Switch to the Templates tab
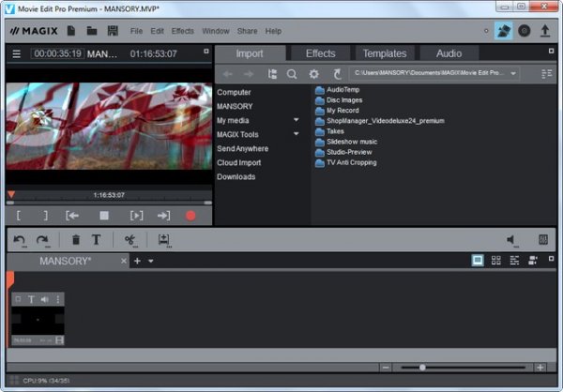563x392 pixels. point(384,53)
